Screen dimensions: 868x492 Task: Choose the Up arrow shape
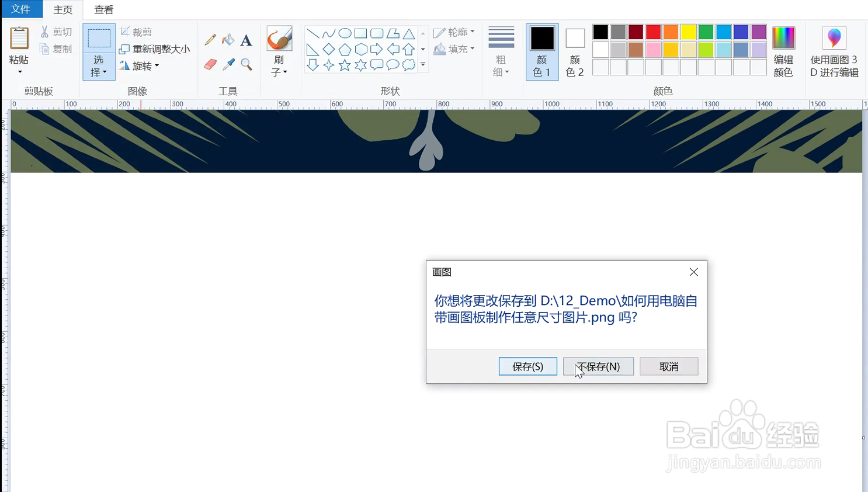pyautogui.click(x=409, y=49)
